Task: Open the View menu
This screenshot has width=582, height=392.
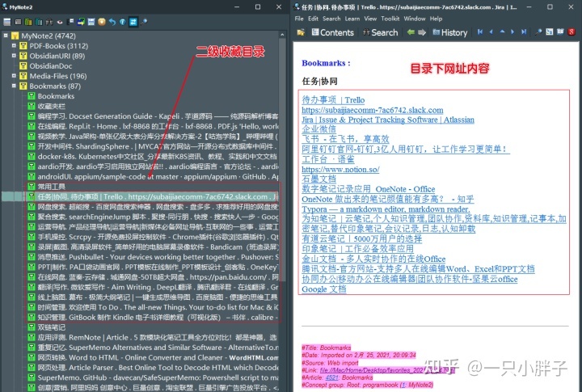Action: pyautogui.click(x=370, y=19)
